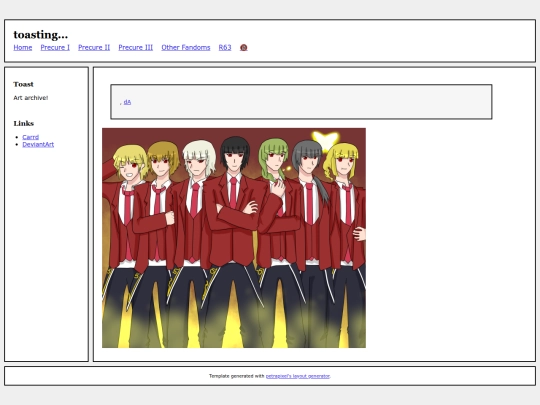Click the 'toasting...' site title
540x405 pixels.
click(x=41, y=35)
